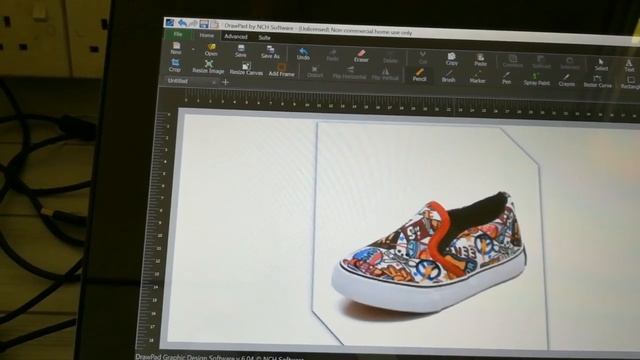Select the Pen tool
Viewport: 640px width, 360px height.
(507, 78)
